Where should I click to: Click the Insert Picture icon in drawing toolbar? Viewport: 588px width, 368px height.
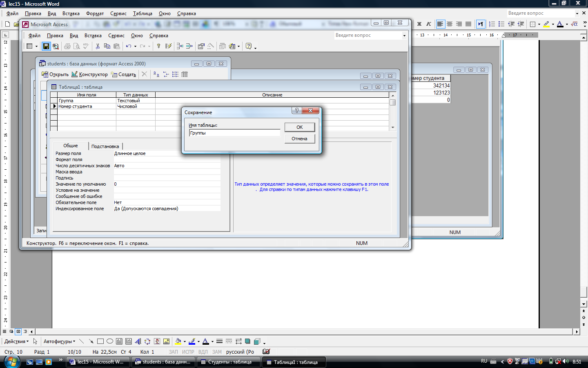166,341
